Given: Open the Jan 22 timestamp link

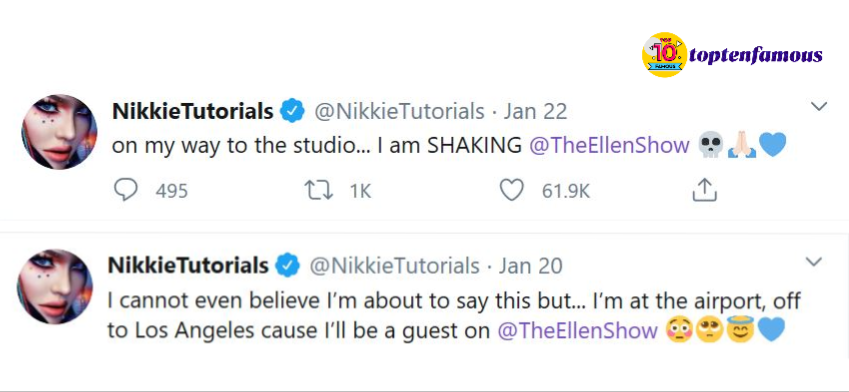Looking at the screenshot, I should coord(535,112).
